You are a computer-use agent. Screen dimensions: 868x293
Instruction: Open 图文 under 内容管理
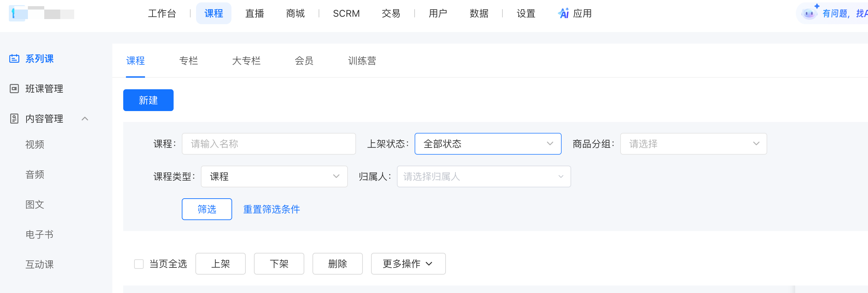pos(35,204)
